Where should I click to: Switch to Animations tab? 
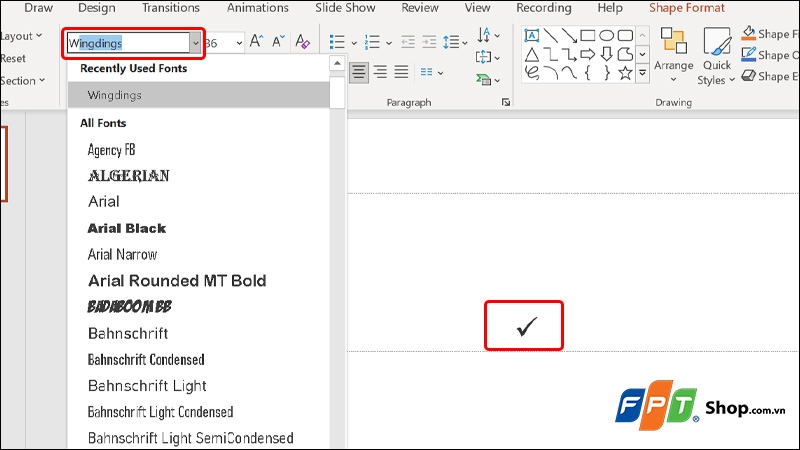(258, 8)
